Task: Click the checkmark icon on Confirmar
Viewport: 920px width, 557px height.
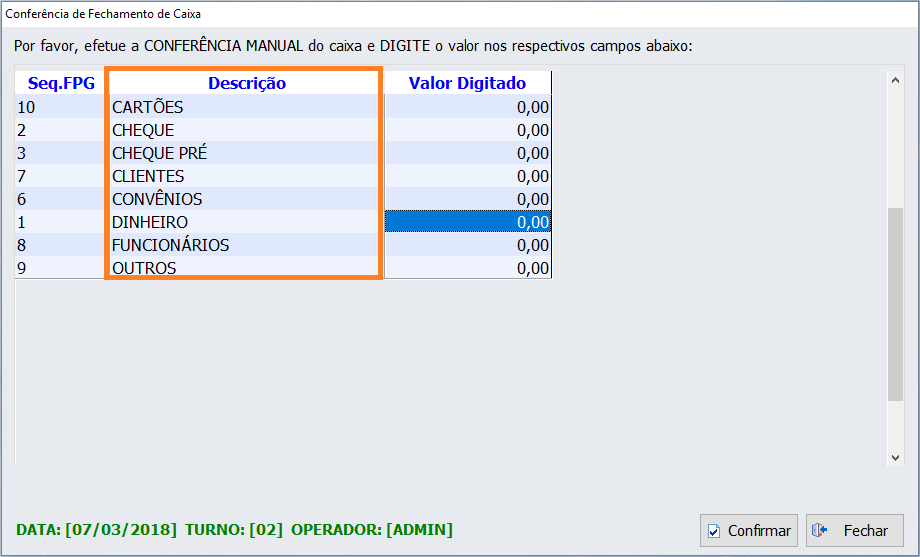Action: 714,531
